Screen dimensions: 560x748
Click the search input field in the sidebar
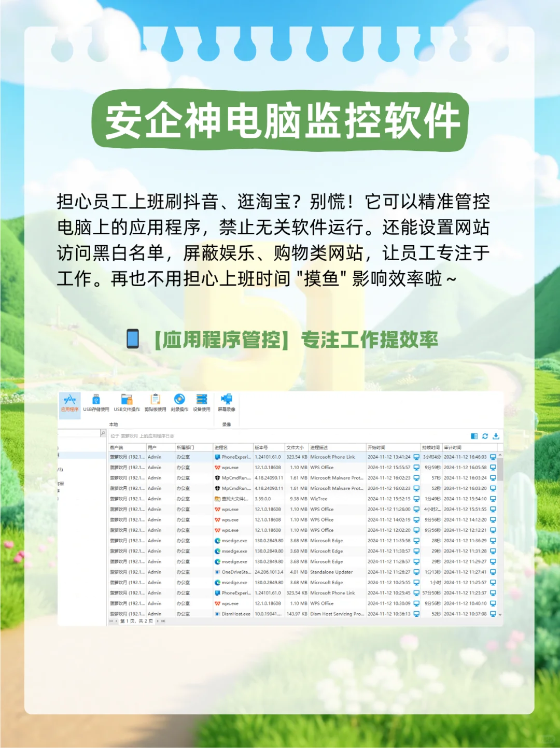coord(78,432)
